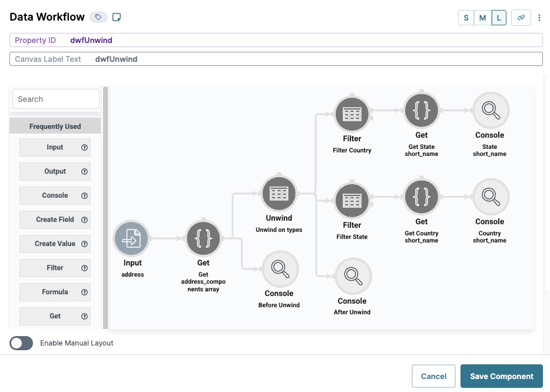Click the Property ID field
Viewport: 550px width, 392px height.
[x=276, y=40]
